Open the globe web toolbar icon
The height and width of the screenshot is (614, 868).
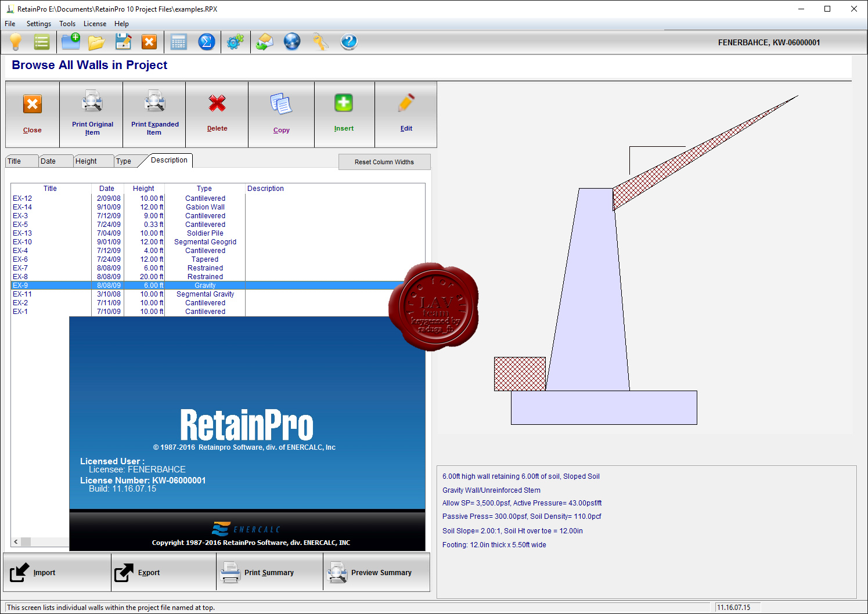click(292, 42)
